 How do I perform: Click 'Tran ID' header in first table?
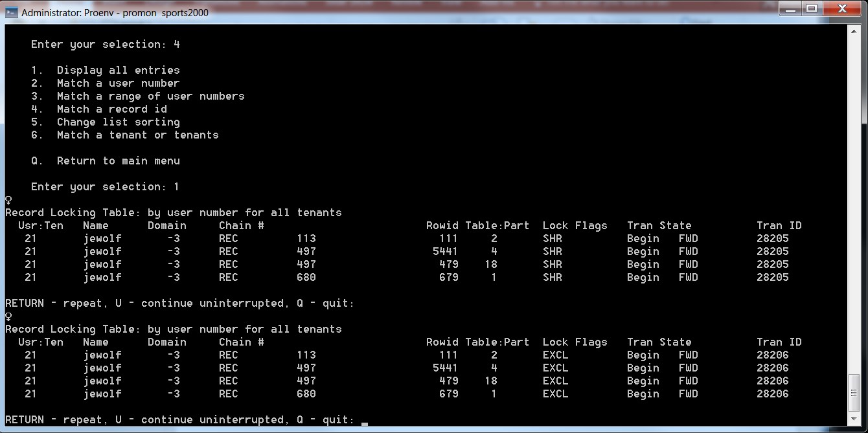click(x=779, y=225)
